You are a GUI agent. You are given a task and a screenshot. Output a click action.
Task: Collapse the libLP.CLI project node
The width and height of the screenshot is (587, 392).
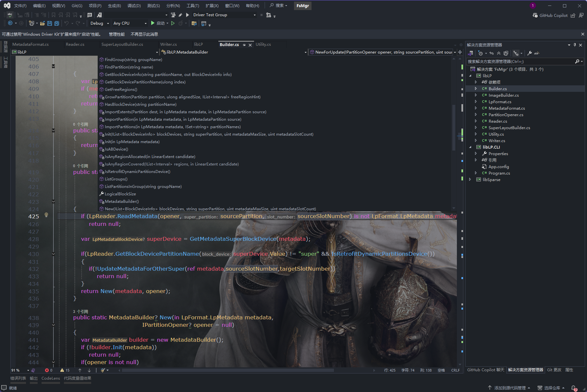click(470, 147)
